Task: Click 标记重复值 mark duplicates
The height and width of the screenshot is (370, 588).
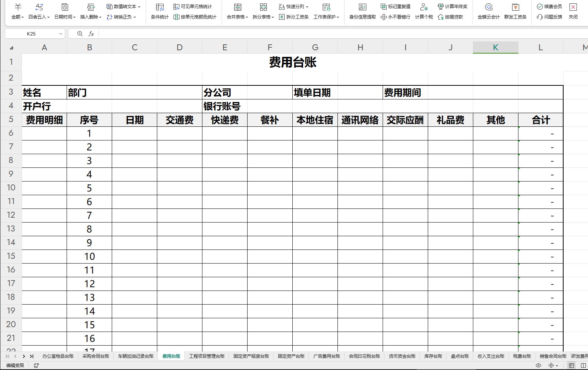Action: (x=396, y=7)
